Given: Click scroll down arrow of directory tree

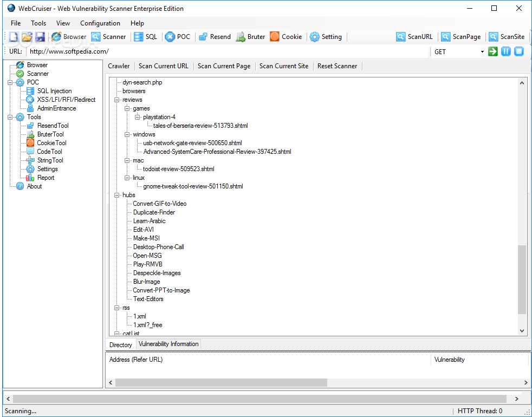Looking at the screenshot, I should [x=522, y=331].
